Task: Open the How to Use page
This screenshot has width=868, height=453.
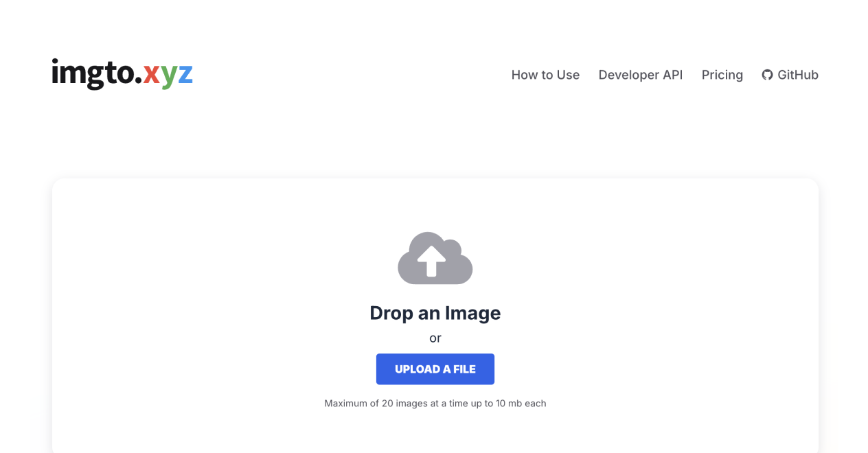Action: 545,75
